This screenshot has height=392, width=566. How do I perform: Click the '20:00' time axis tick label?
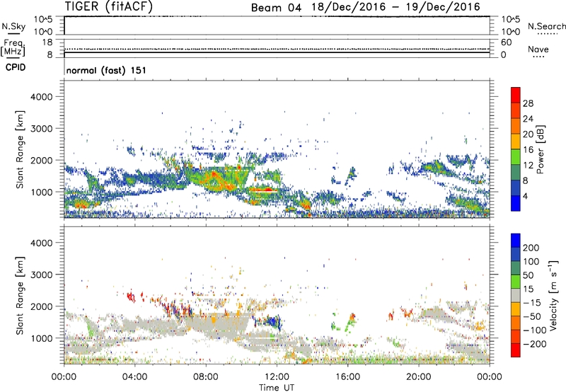point(419,377)
